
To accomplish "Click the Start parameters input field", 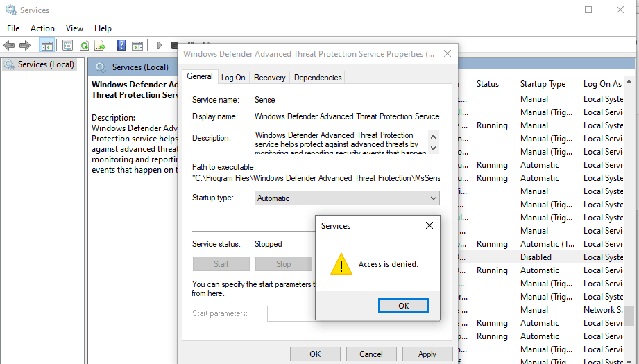I will pyautogui.click(x=291, y=313).
